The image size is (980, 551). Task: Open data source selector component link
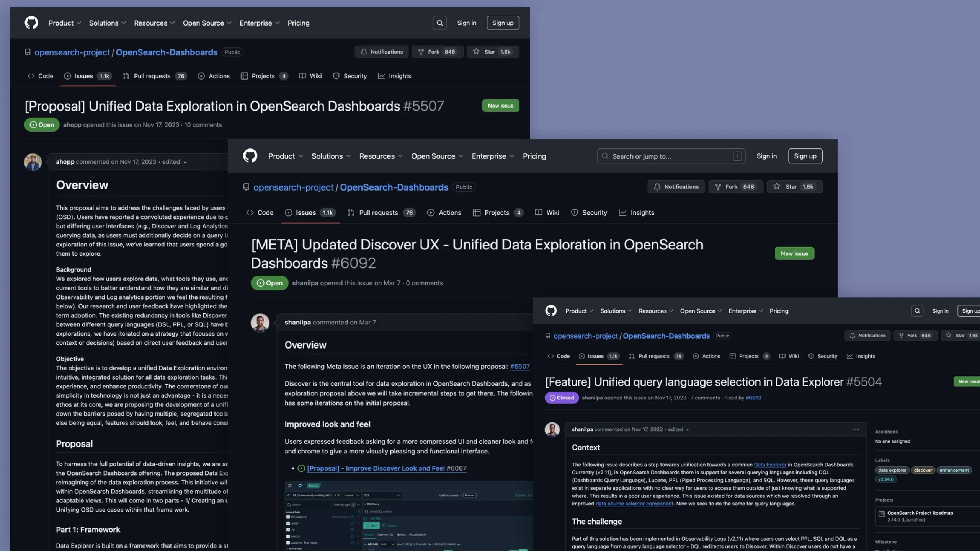[x=634, y=504]
